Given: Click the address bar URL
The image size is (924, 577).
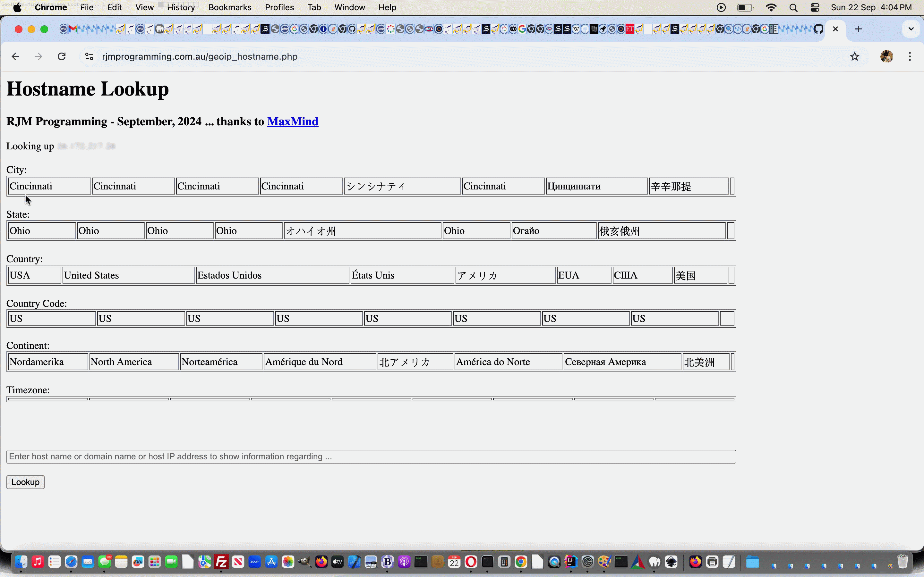Looking at the screenshot, I should point(199,56).
